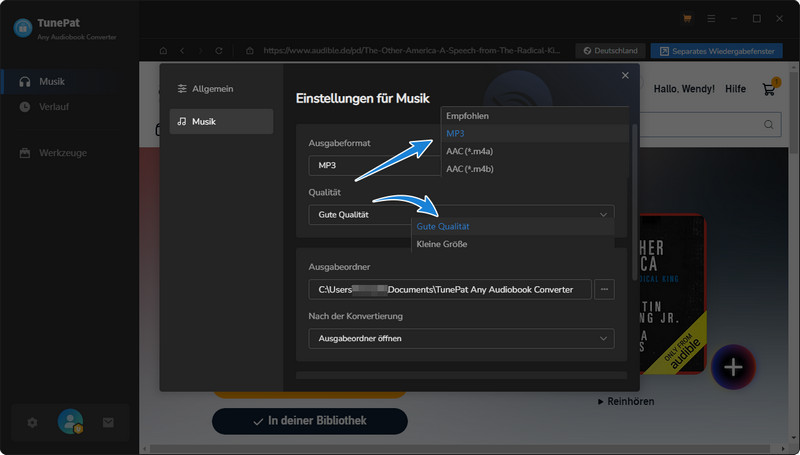Navigate back with the left arrow
The width and height of the screenshot is (800, 455).
pyautogui.click(x=182, y=50)
